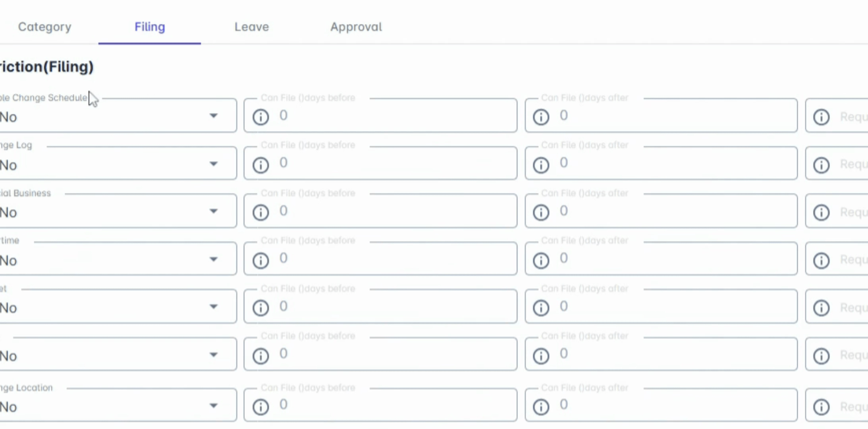868x429 pixels.
Task: Switch to the Category tab
Action: point(45,27)
